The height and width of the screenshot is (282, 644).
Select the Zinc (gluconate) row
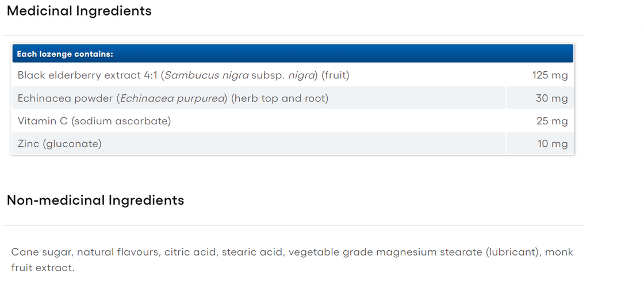pos(59,144)
